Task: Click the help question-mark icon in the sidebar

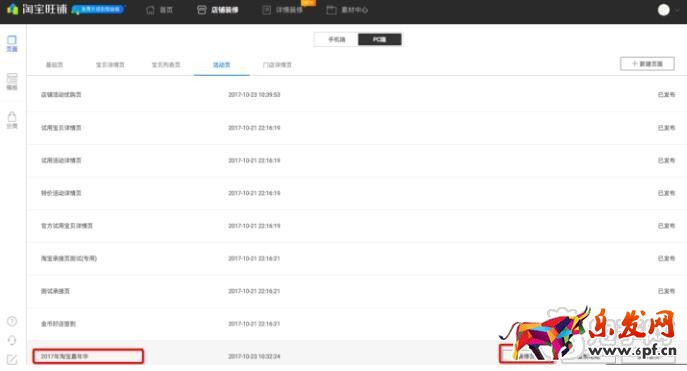Action: coord(12,322)
